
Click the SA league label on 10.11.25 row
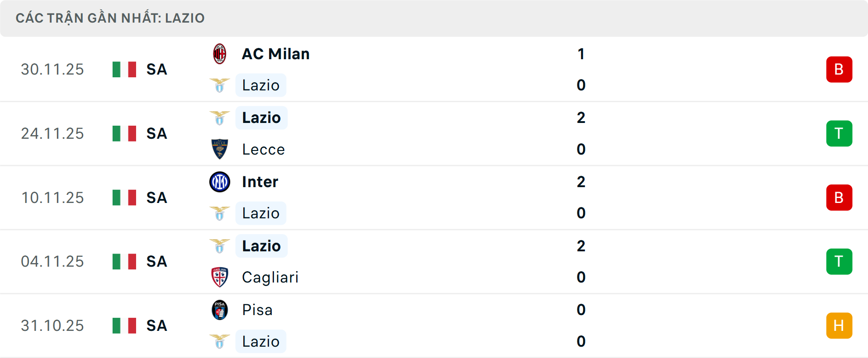[x=157, y=198]
